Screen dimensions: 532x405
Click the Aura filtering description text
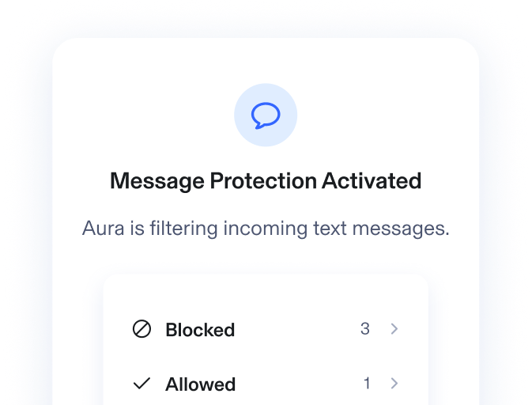(x=266, y=229)
